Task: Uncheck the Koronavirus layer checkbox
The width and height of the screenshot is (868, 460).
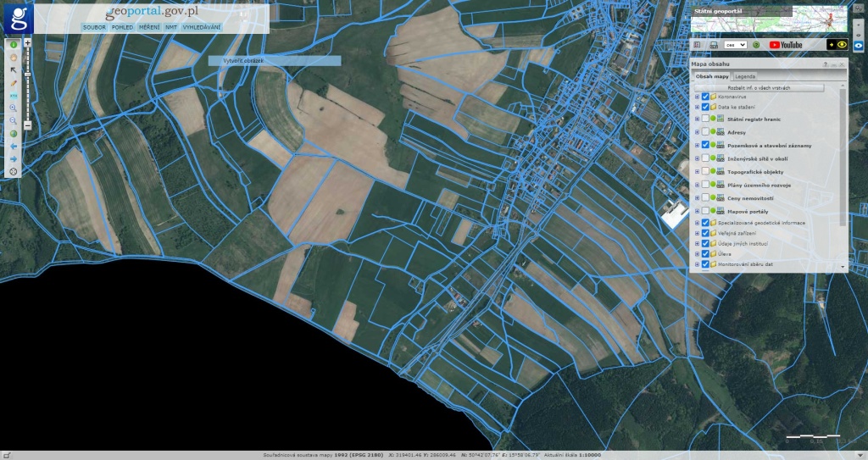Action: tap(705, 97)
